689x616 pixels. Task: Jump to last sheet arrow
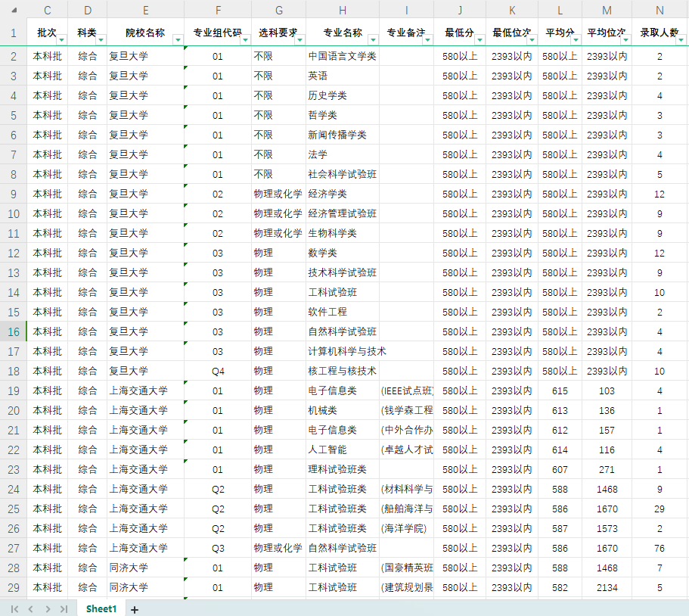(x=64, y=609)
